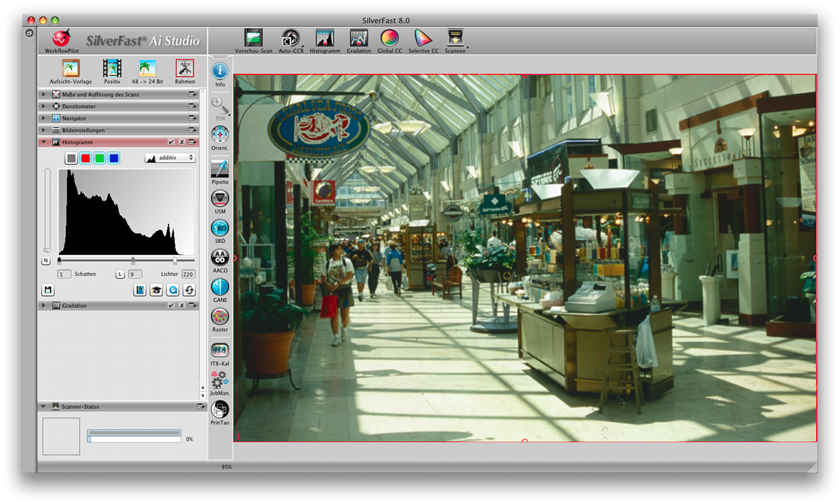Click the N button below histogram
The height and width of the screenshot is (504, 840).
pyautogui.click(x=45, y=260)
